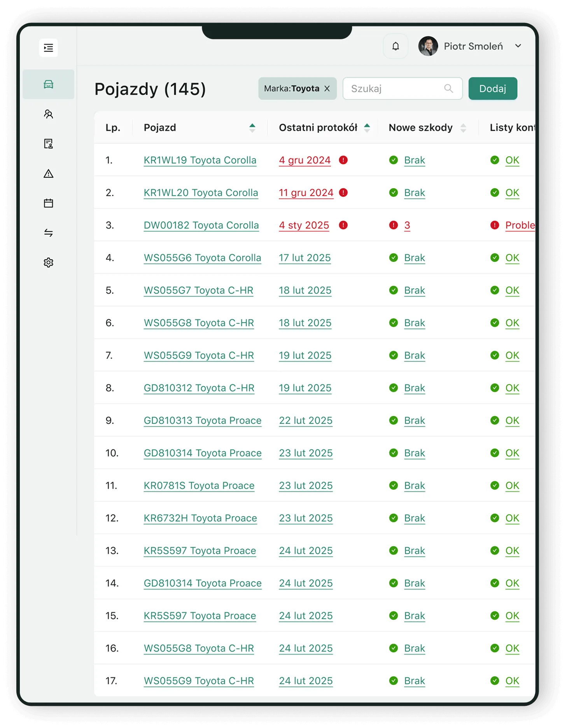Open WS055G7 Toyota C-HR vehicle link
Image resolution: width=567 pixels, height=728 pixels.
198,290
